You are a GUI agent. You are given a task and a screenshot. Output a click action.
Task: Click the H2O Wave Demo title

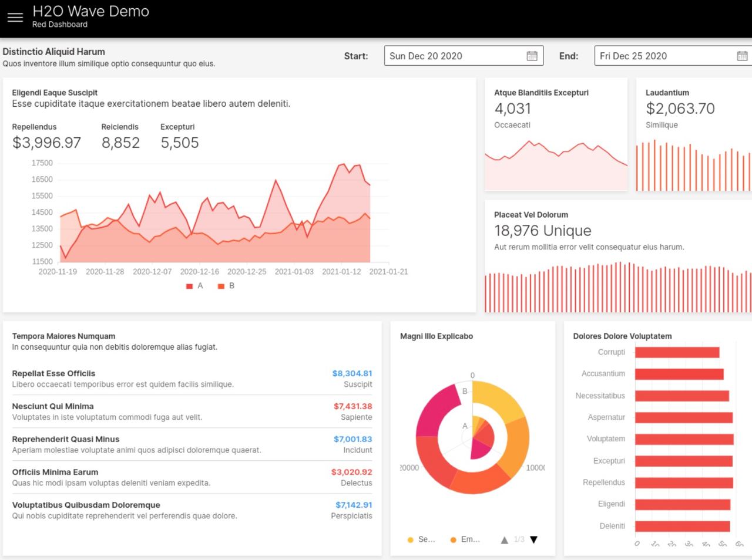click(90, 11)
